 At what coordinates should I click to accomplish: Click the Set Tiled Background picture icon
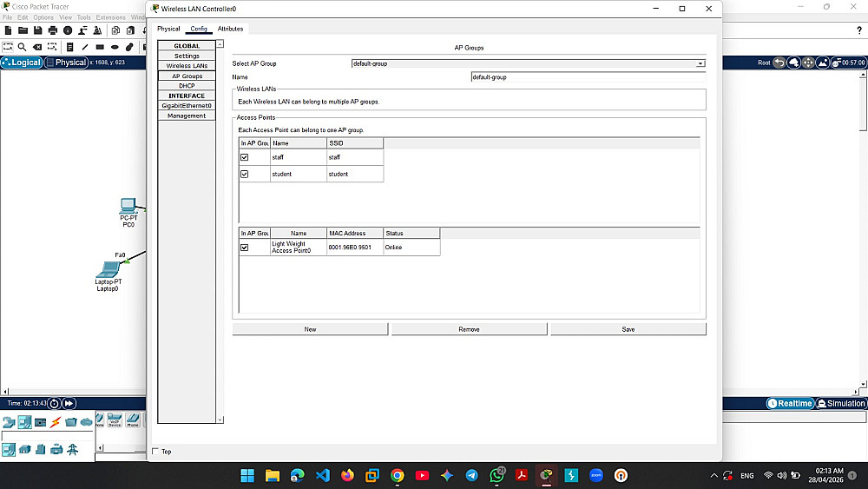(823, 63)
